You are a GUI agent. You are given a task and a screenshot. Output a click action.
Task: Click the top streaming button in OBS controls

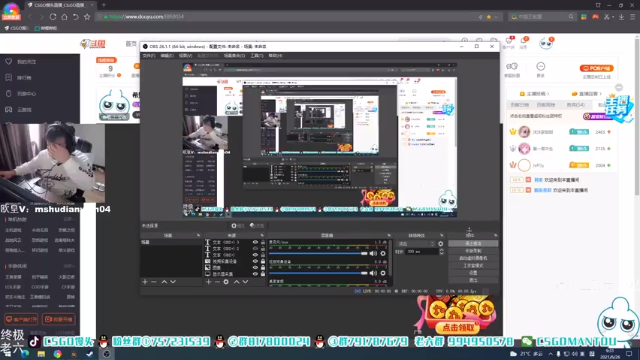[473, 243]
